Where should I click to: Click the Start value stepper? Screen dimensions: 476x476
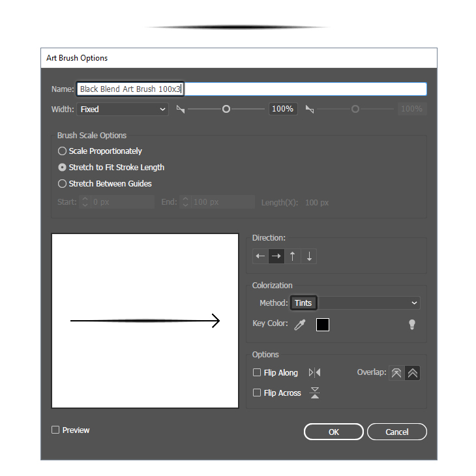85,202
